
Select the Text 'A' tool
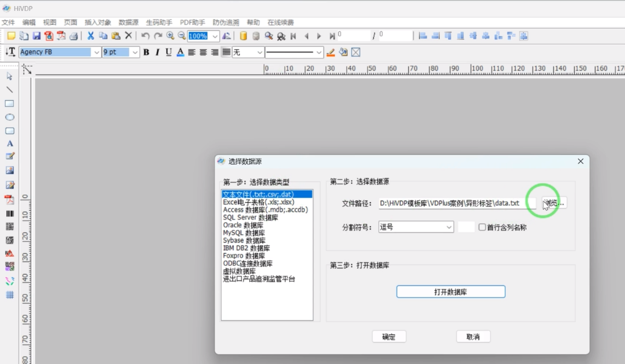coord(10,144)
